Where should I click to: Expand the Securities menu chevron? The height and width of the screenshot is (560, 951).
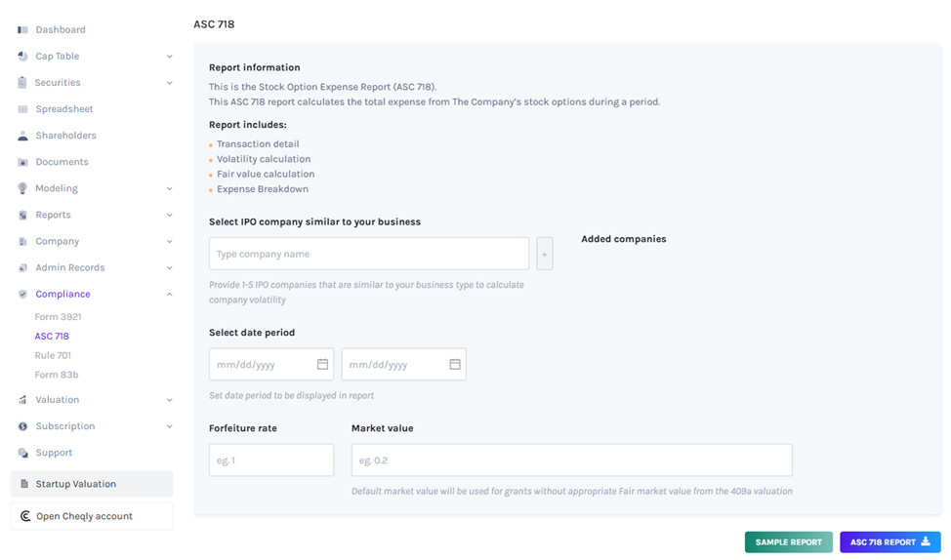[x=169, y=83]
